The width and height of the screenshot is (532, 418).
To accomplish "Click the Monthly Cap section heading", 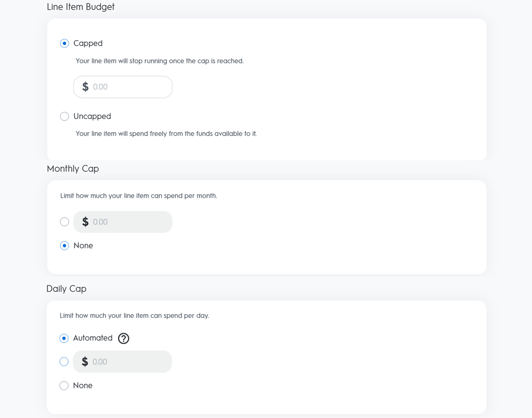I will tap(73, 169).
